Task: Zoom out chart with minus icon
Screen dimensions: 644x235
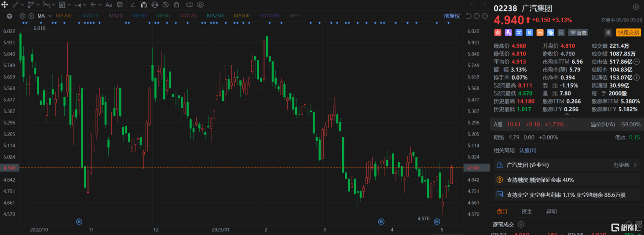Action: [477, 16]
